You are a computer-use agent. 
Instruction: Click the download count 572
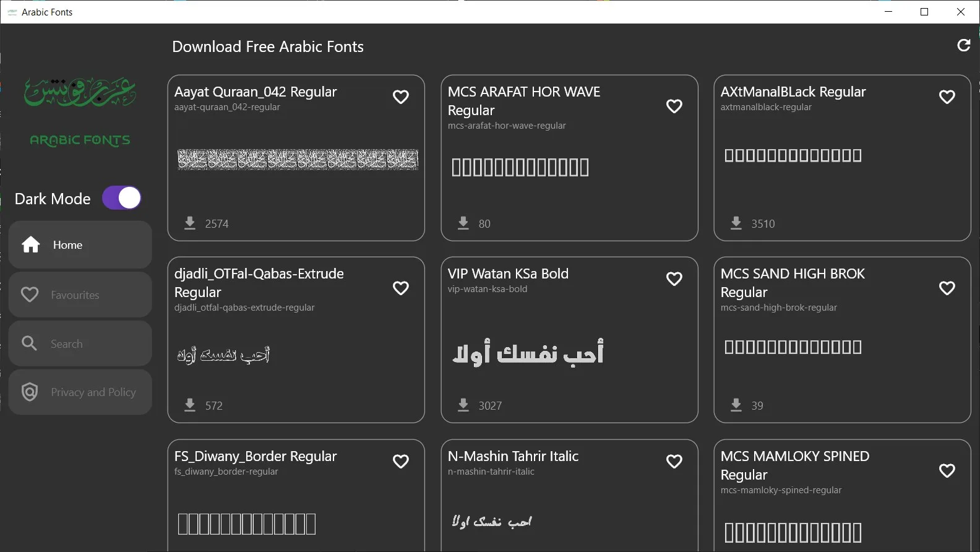214,406
